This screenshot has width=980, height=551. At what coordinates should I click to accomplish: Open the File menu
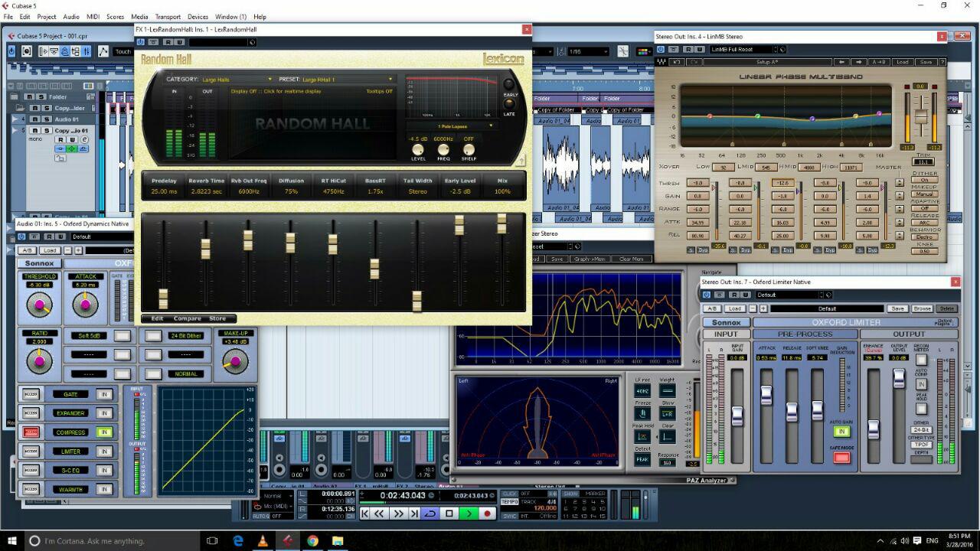[x=8, y=16]
